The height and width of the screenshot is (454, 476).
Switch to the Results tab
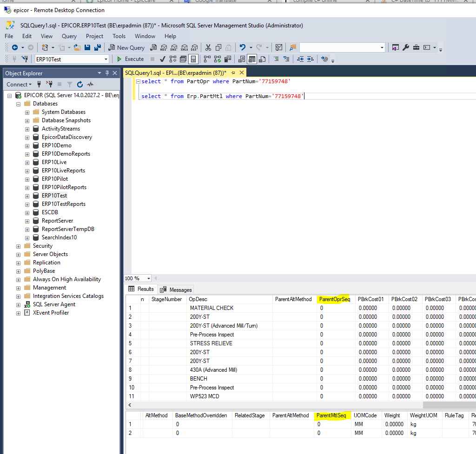[x=141, y=289]
